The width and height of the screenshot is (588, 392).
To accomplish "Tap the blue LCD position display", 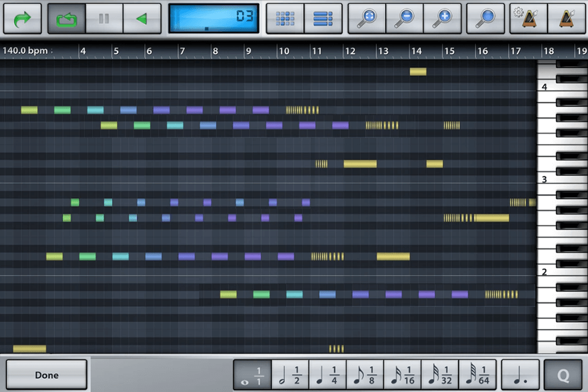I will [214, 18].
